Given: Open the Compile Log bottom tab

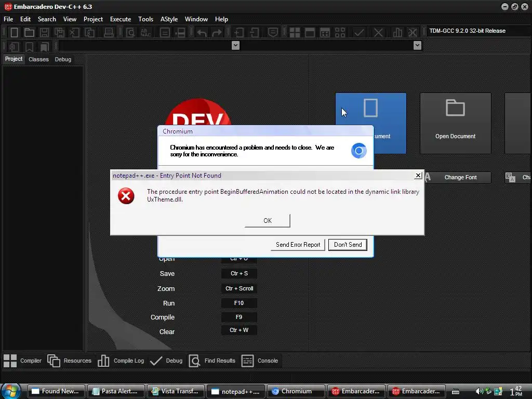Looking at the screenshot, I should tap(121, 361).
